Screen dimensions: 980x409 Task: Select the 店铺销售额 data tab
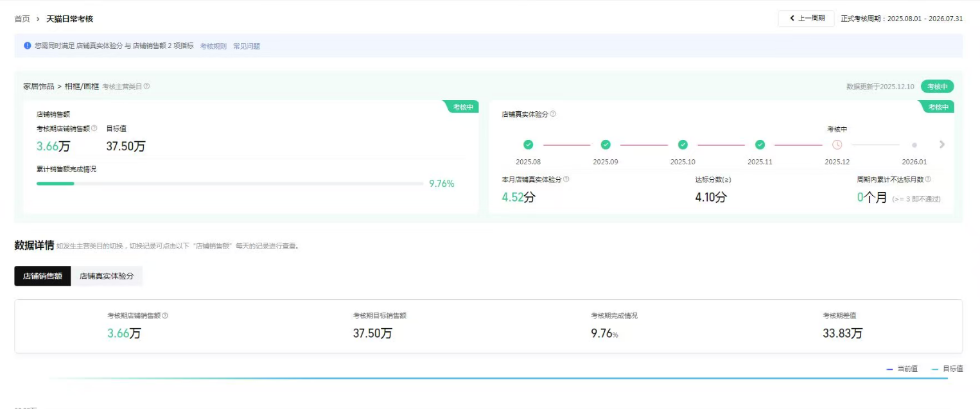click(42, 276)
